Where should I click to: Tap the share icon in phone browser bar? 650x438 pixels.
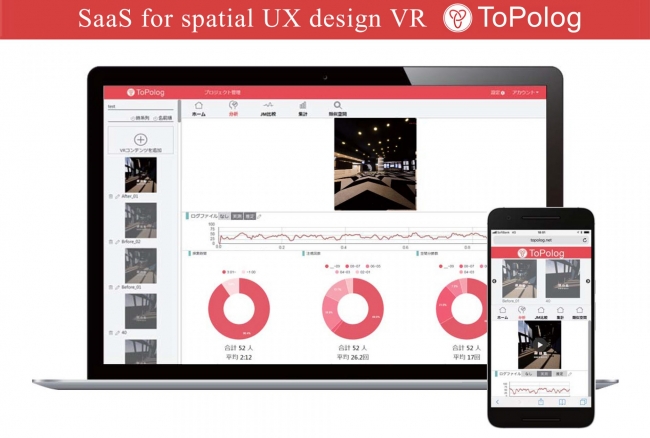pyautogui.click(x=541, y=402)
